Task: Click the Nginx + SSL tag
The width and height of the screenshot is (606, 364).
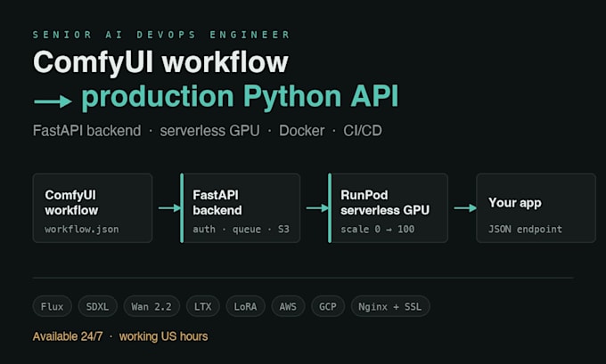Action: point(390,306)
